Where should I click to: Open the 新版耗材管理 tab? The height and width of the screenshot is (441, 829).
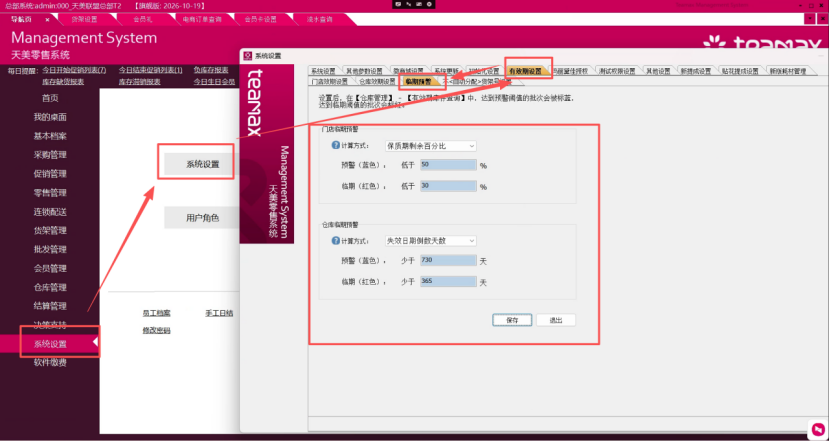point(787,71)
